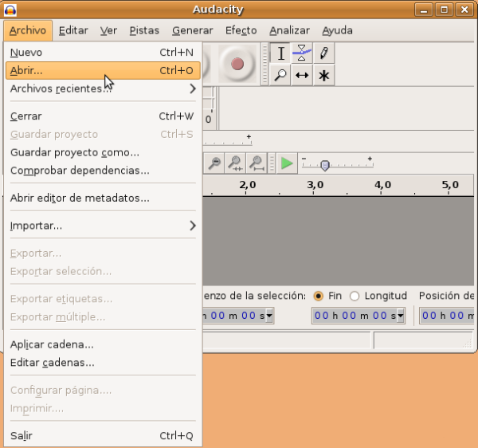Select the Selection (I-beam) tool
Image resolution: width=478 pixels, height=448 pixels.
click(280, 53)
